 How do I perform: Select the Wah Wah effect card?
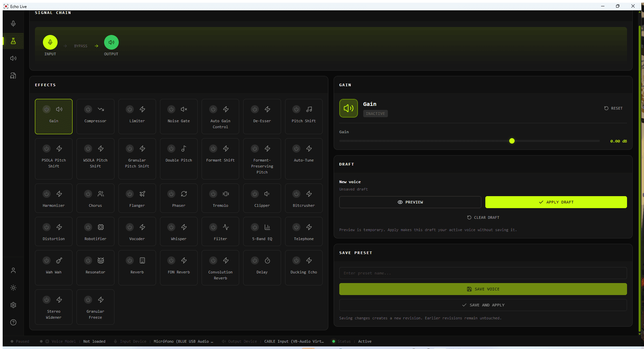click(x=54, y=268)
